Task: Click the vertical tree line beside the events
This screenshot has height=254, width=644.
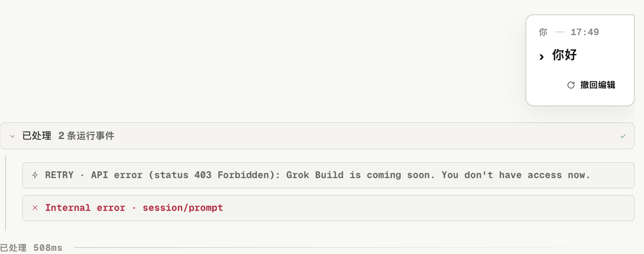Action: coord(6,193)
